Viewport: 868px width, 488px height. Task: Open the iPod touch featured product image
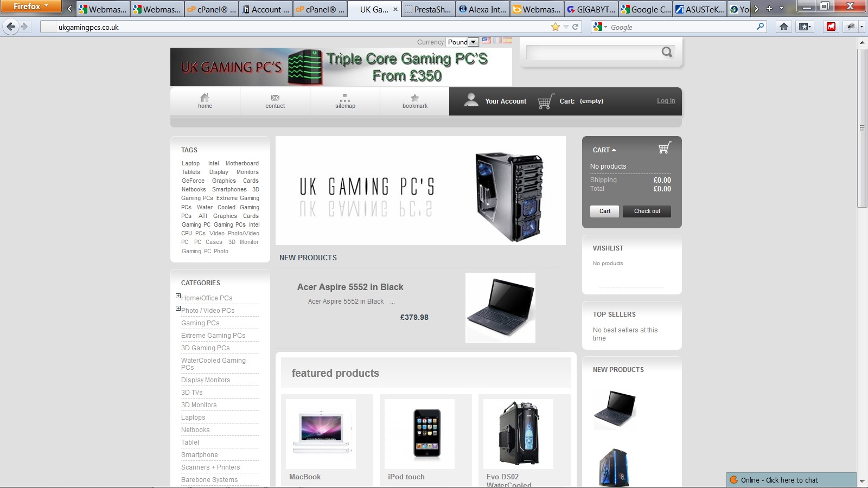pyautogui.click(x=419, y=434)
